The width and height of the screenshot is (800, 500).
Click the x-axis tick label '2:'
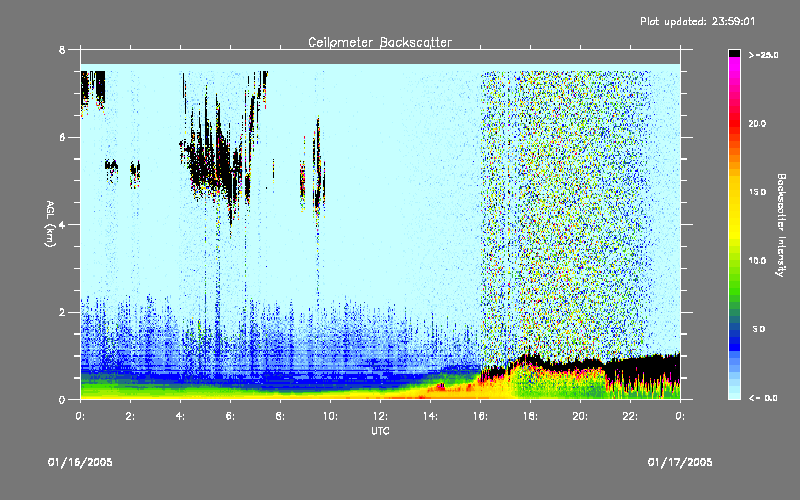[130, 416]
